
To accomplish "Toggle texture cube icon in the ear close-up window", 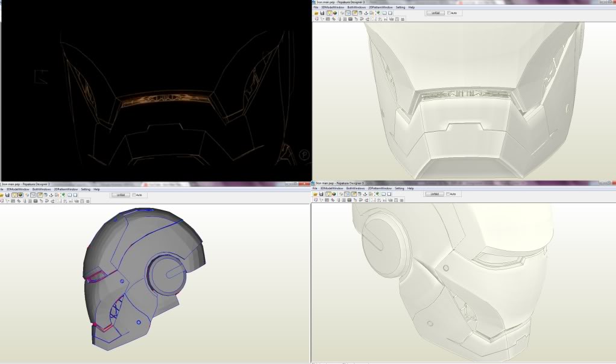I will click(x=334, y=194).
